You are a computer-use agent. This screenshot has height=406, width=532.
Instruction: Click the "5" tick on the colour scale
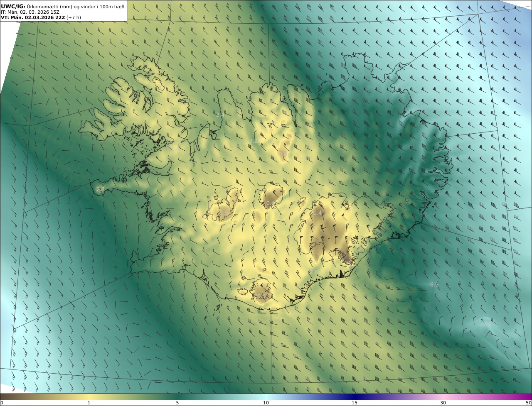(x=177, y=403)
